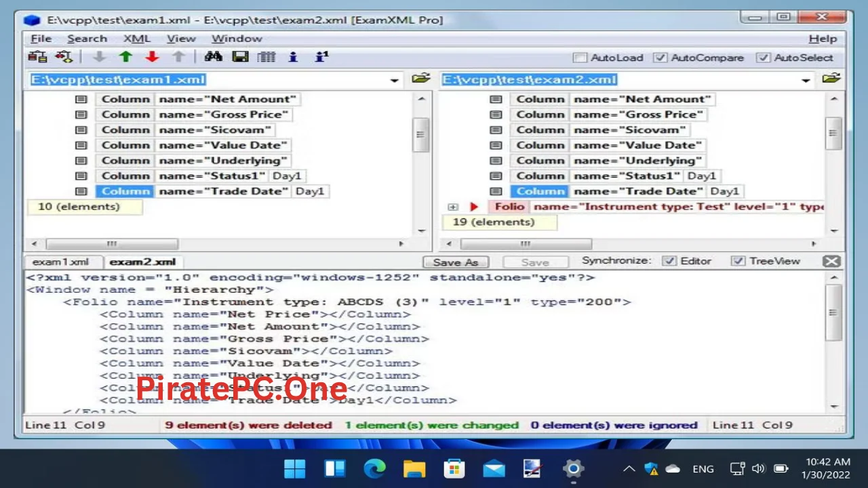This screenshot has height=488, width=868.
Task: Click node icon beside Gross Price in right pane
Action: click(x=496, y=115)
